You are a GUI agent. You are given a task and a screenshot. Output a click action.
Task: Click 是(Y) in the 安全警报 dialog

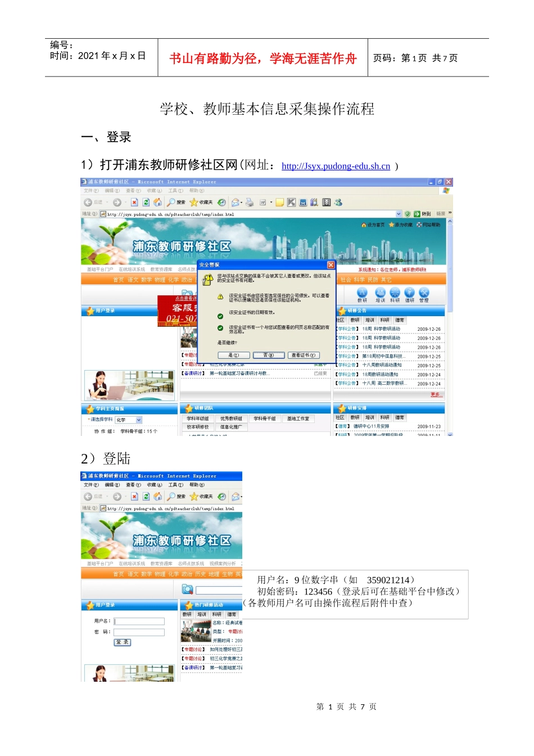(234, 355)
